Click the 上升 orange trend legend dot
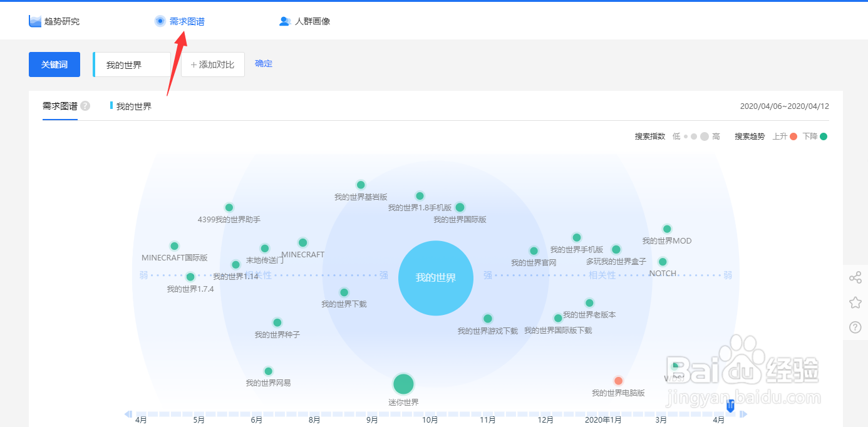This screenshot has width=868, height=427. click(x=793, y=136)
